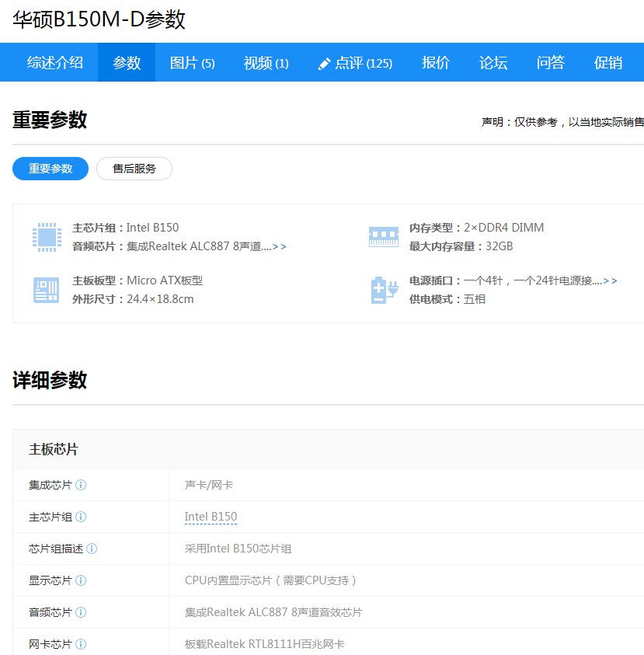Screen dimensions: 644x655
Task: Click the power plug icon beside 电源插口
Action: pyautogui.click(x=385, y=290)
